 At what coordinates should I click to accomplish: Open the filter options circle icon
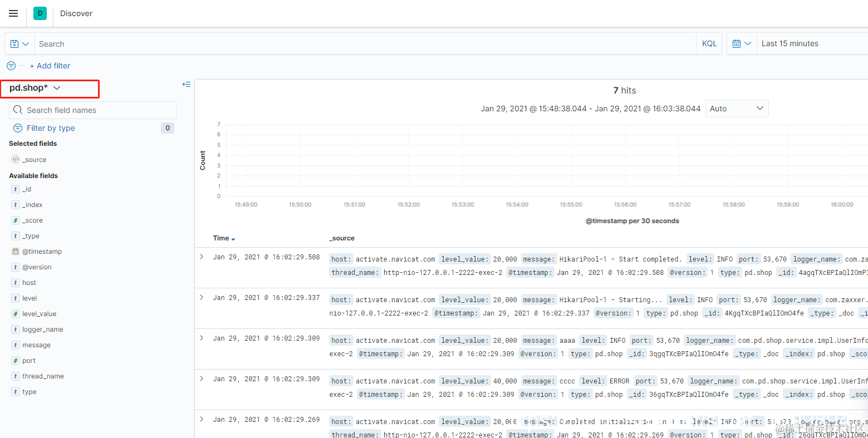[x=11, y=66]
